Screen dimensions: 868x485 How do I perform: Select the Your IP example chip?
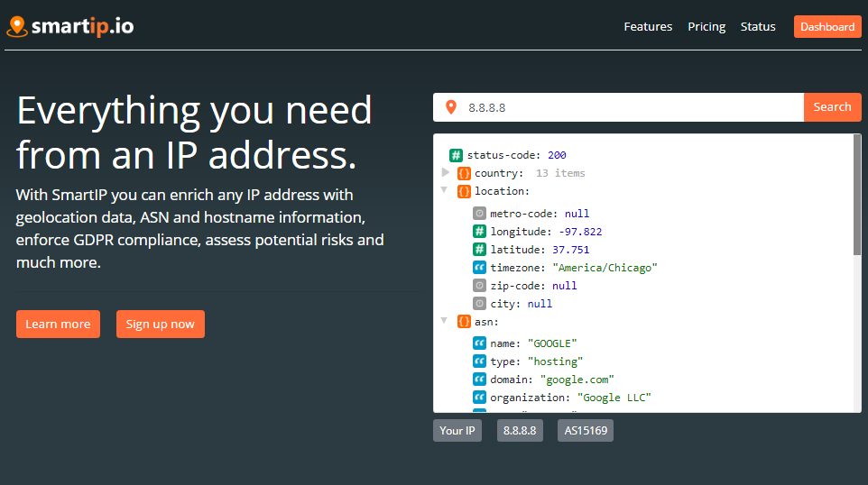[457, 431]
